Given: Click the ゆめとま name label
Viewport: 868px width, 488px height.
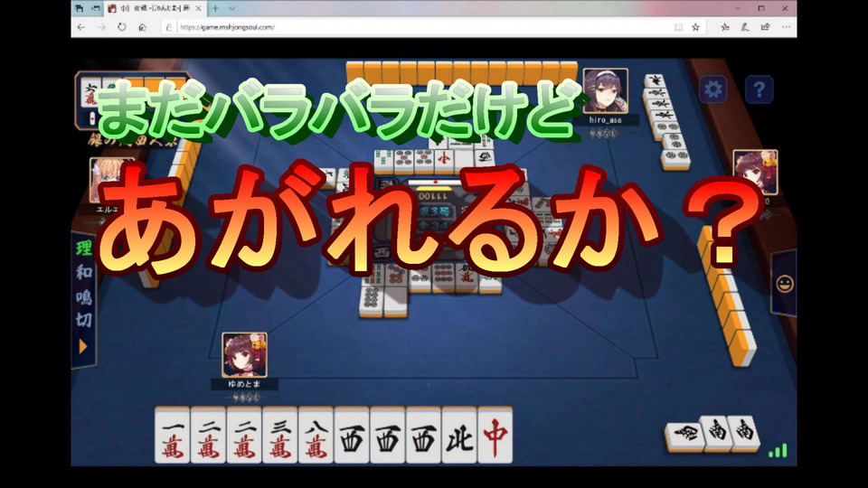Looking at the screenshot, I should pyautogui.click(x=244, y=384).
